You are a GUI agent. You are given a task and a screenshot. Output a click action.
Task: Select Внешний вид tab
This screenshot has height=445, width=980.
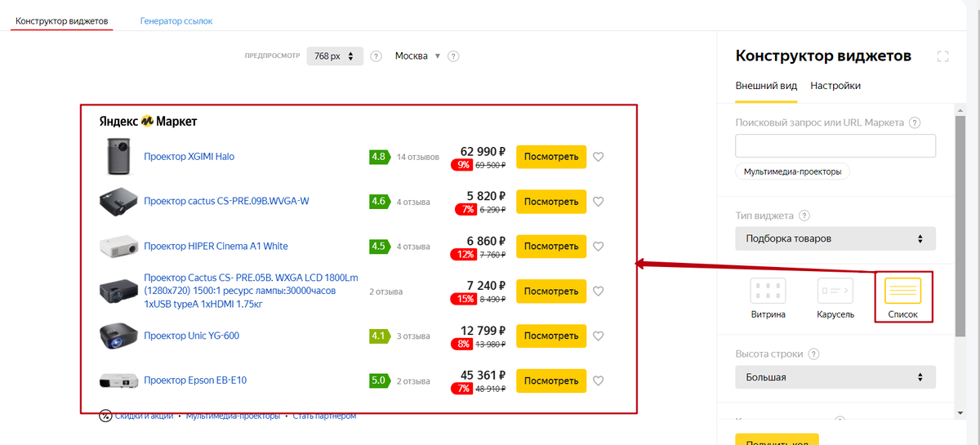coord(766,86)
